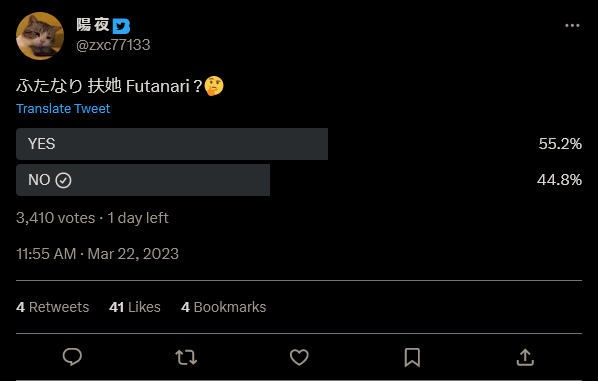The height and width of the screenshot is (381, 598).
Task: Click the thinking face emoji
Action: tap(214, 86)
